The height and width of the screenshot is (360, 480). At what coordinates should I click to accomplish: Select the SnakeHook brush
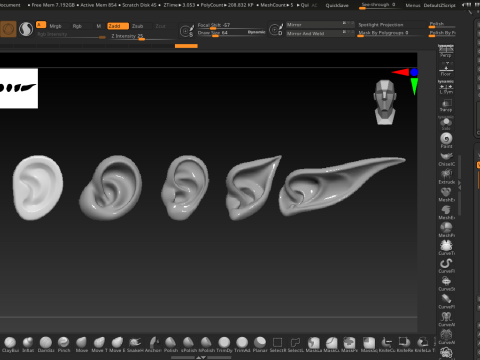pyautogui.click(x=135, y=344)
